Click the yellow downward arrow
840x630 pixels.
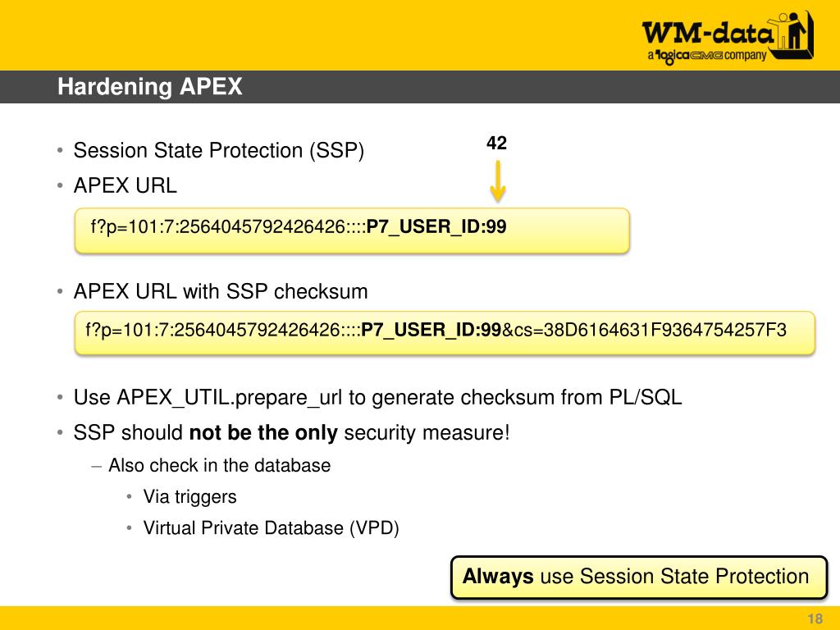click(x=498, y=181)
